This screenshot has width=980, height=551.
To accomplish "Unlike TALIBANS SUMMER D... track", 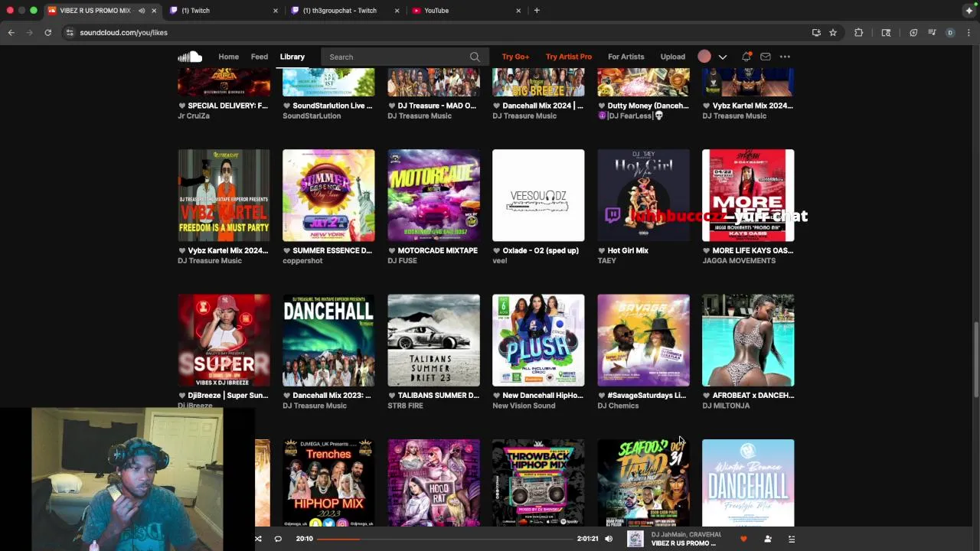I will (x=392, y=396).
